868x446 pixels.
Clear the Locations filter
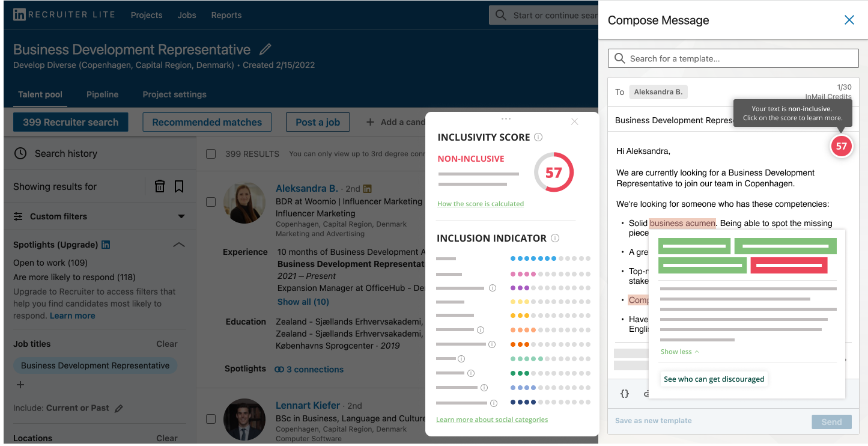[167, 438]
